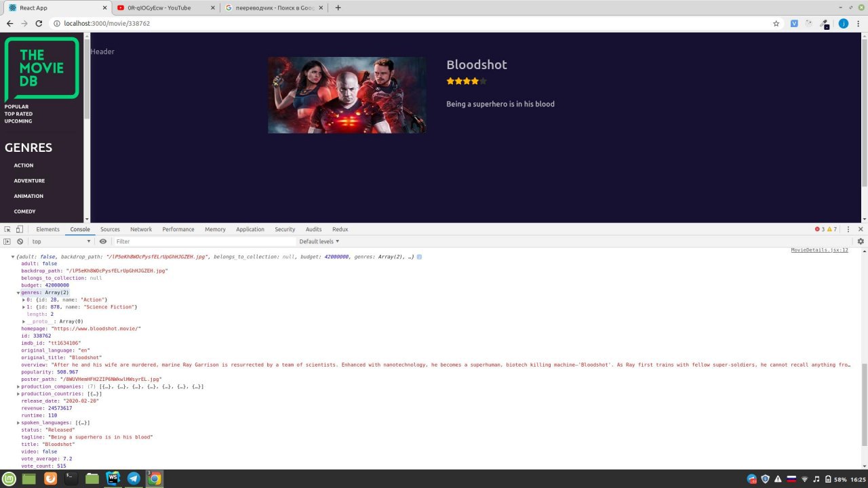The image size is (868, 488).
Task: Click the red error count indicator
Action: (x=820, y=229)
